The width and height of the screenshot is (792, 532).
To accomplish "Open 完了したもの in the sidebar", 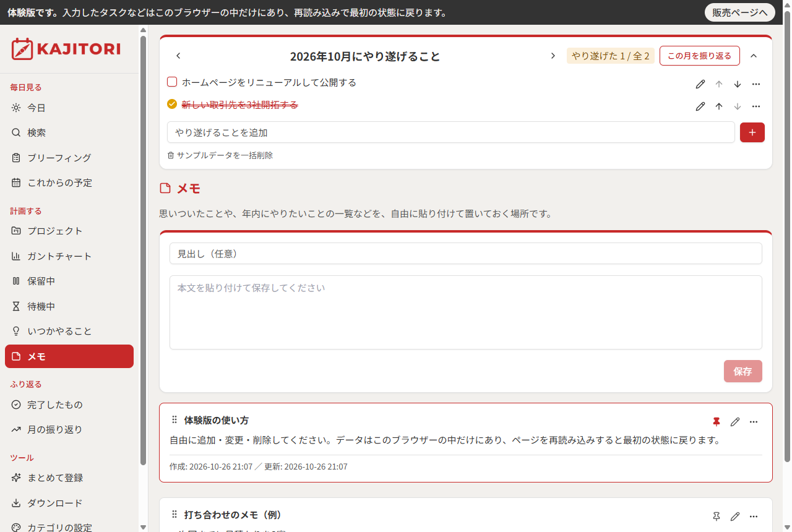I will (69, 405).
